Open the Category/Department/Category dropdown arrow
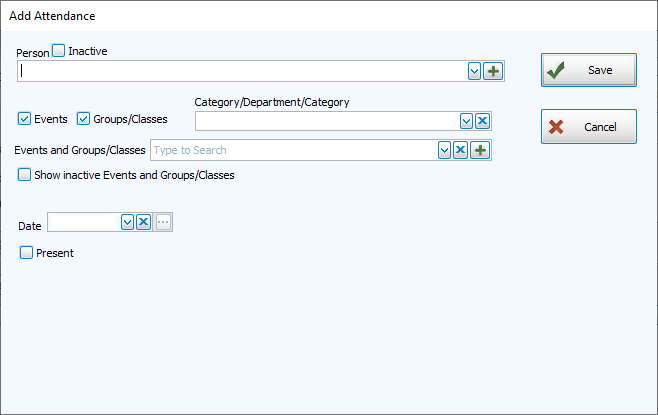The image size is (658, 415). click(465, 121)
